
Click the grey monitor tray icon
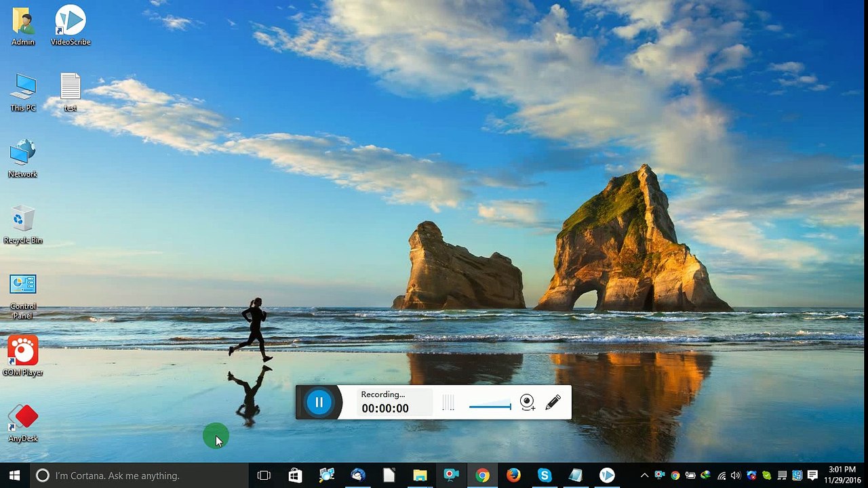[x=782, y=476]
